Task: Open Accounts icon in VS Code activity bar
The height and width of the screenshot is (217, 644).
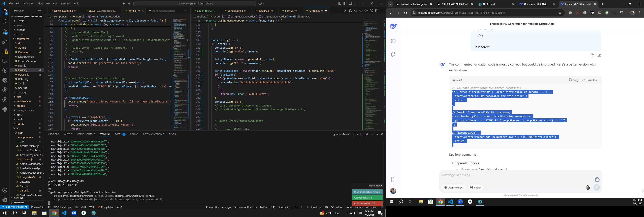Action: (x=5, y=190)
